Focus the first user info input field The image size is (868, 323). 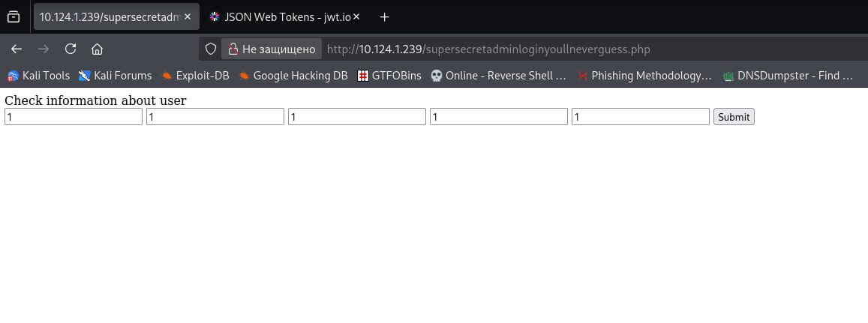point(74,117)
